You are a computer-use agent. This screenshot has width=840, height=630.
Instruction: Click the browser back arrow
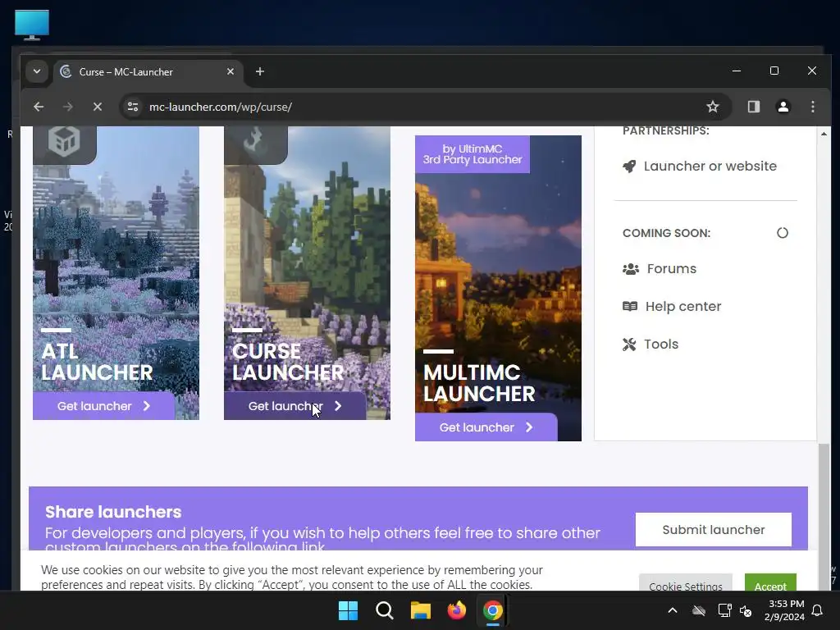coord(39,107)
